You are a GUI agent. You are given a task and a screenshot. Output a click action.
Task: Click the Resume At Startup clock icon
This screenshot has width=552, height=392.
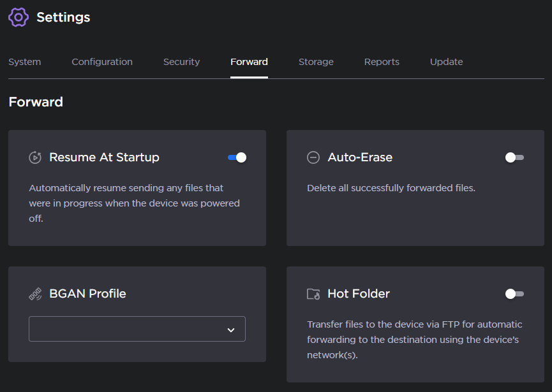coord(35,157)
